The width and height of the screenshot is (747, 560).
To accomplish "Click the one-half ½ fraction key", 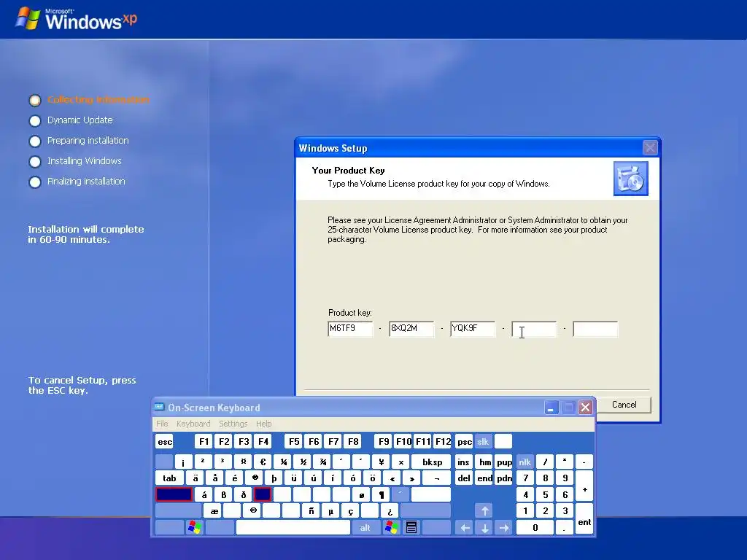I will [x=303, y=462].
